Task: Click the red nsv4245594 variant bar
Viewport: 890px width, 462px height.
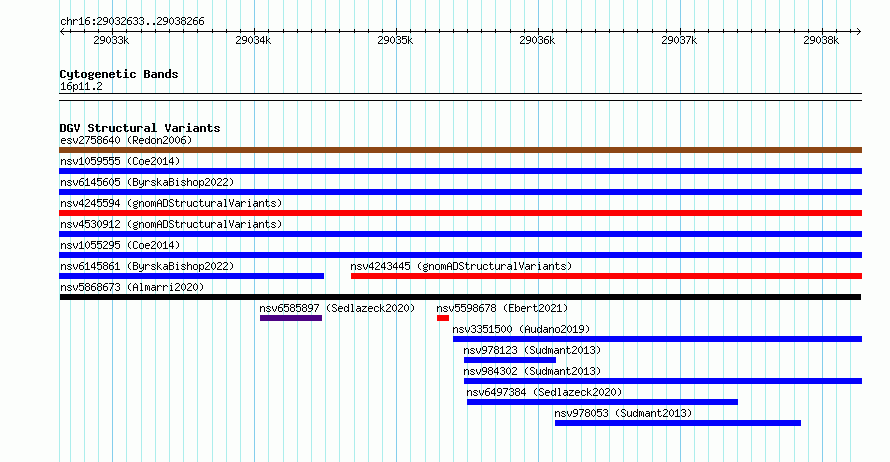Action: [x=460, y=213]
